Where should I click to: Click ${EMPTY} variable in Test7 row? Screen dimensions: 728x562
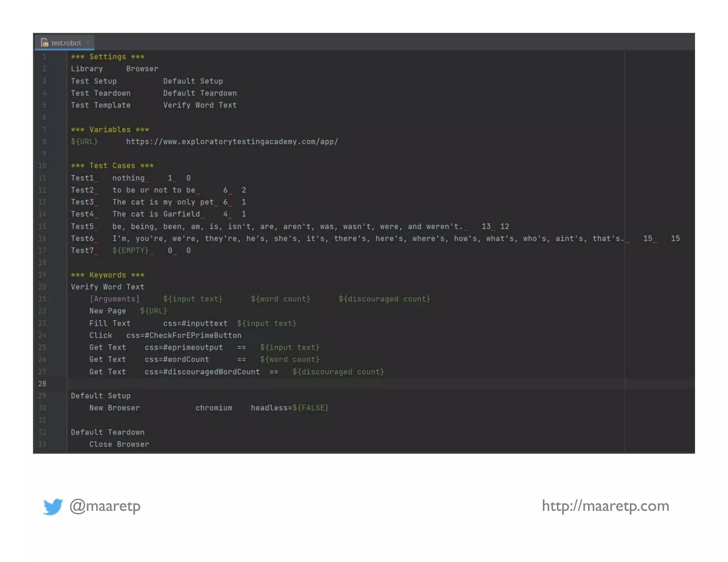tap(130, 251)
